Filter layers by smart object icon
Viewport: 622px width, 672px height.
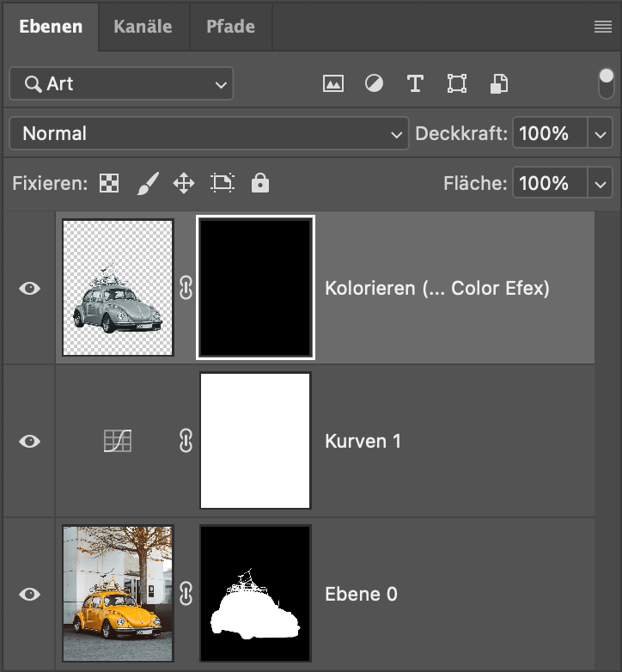click(x=498, y=83)
